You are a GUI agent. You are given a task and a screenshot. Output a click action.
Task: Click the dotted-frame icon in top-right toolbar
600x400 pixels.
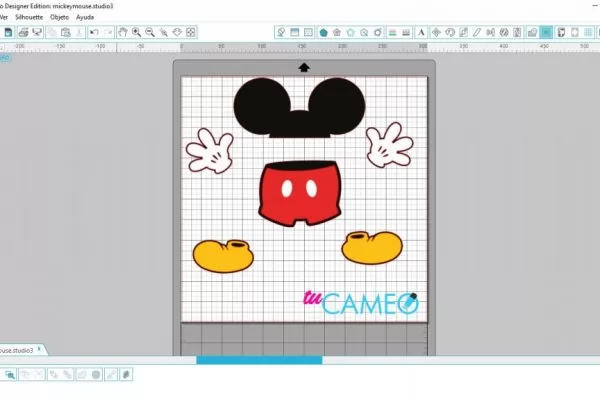tap(308, 33)
